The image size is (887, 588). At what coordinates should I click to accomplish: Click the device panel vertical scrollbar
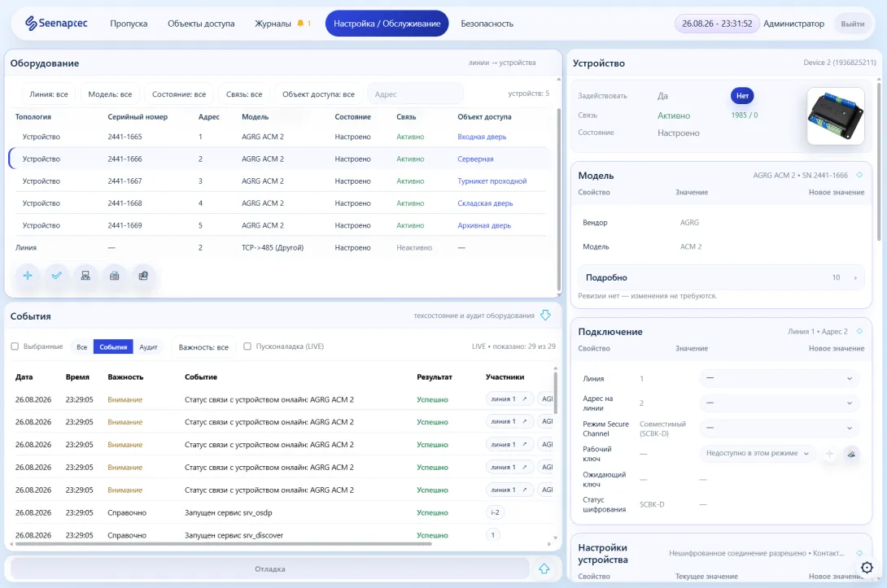coord(879,161)
